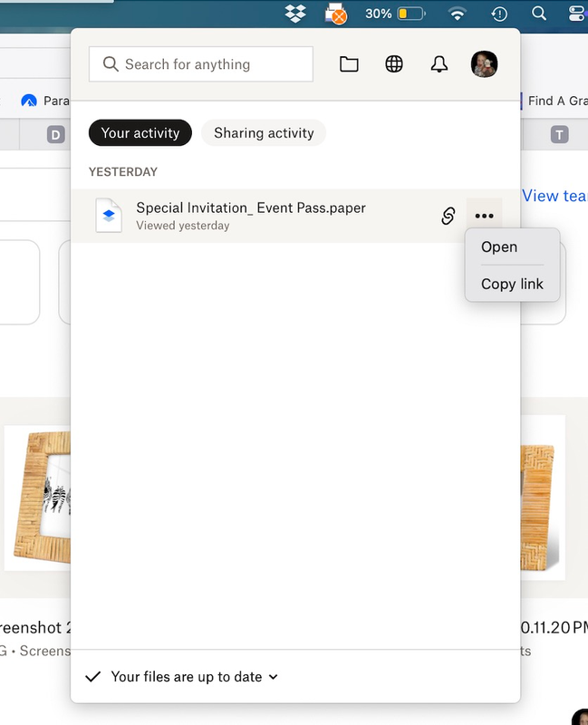The width and height of the screenshot is (588, 725).
Task: Click the account profile avatar
Action: tap(484, 63)
